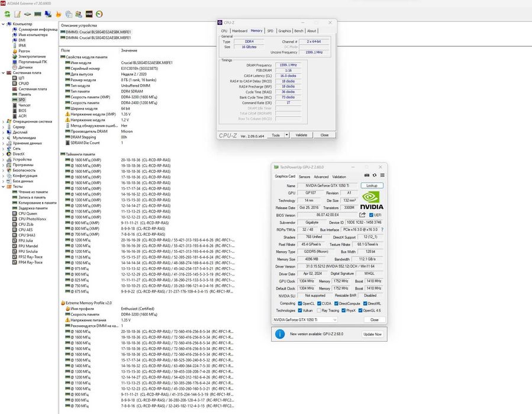This screenshot has width=532, height=414.
Task: Click the Close button in CPU-Z
Action: [324, 135]
